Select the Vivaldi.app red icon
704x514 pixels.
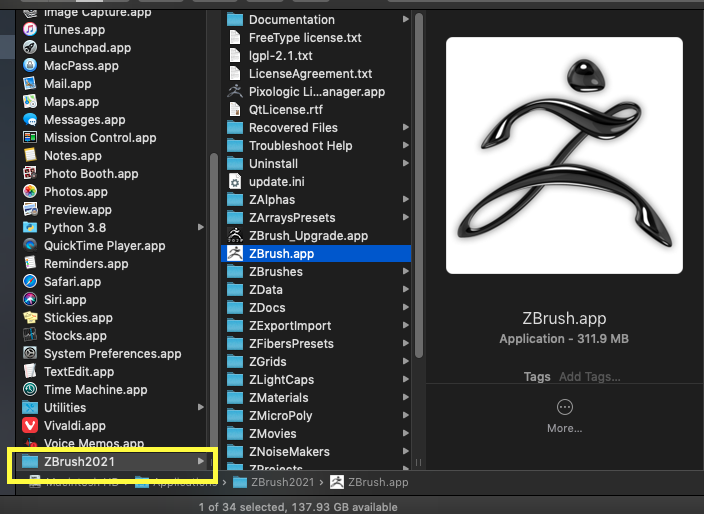30,425
